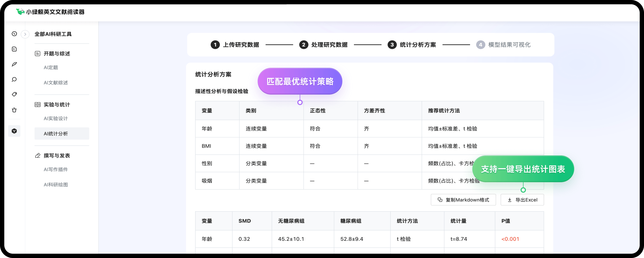
Task: Click the 全部AI科研工具 heading
Action: [53, 34]
